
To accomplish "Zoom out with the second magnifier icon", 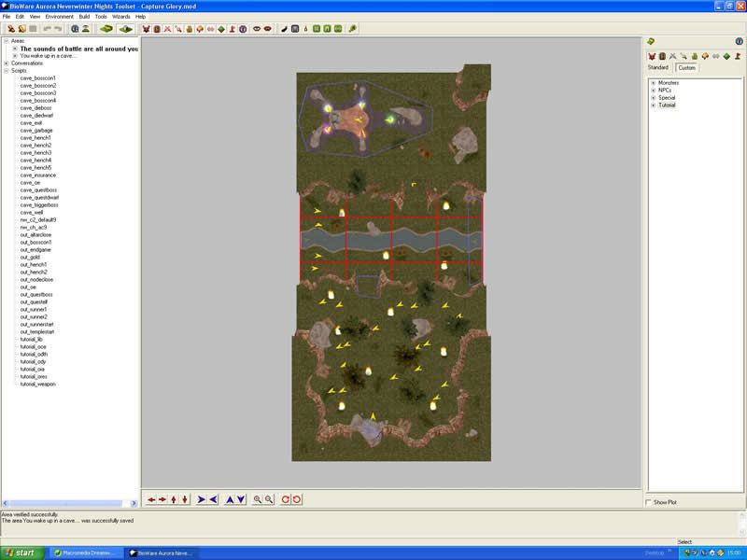I will [x=269, y=499].
